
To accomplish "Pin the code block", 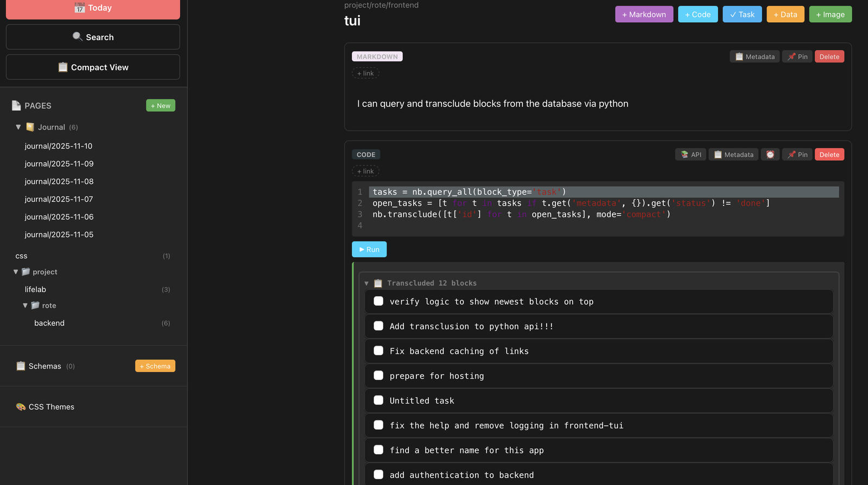I will pos(797,155).
